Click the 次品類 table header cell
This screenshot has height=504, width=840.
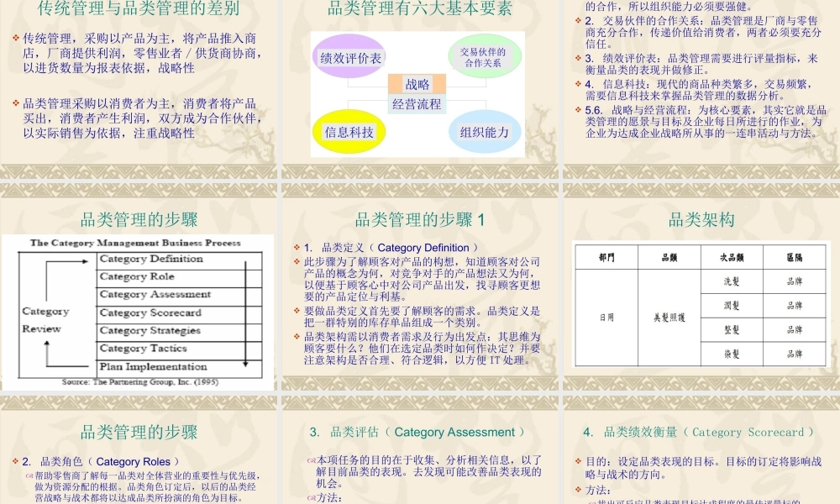[x=732, y=258]
